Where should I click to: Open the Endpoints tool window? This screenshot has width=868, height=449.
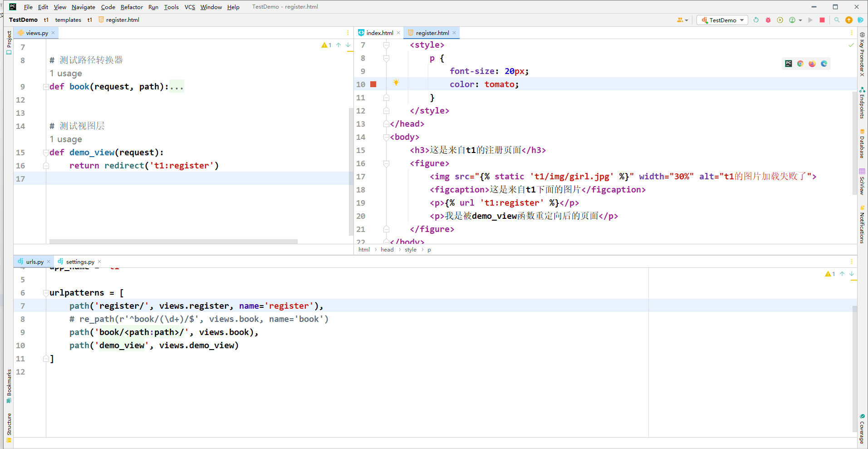point(862,103)
